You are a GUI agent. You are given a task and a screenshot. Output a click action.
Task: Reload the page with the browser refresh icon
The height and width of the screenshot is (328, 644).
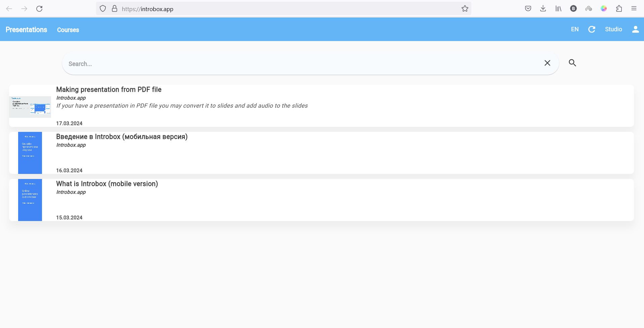pos(39,9)
